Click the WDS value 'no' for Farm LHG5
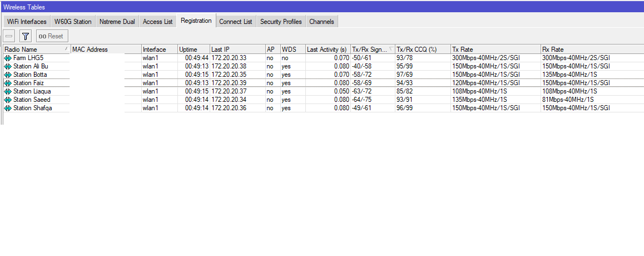 click(x=285, y=58)
